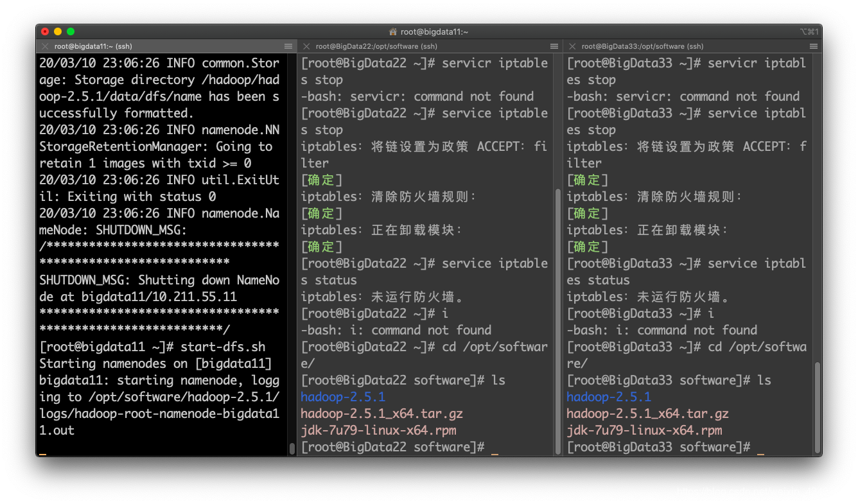Click the line "age: Storage directory /hadoop/had"
The width and height of the screenshot is (858, 504).
point(159,80)
